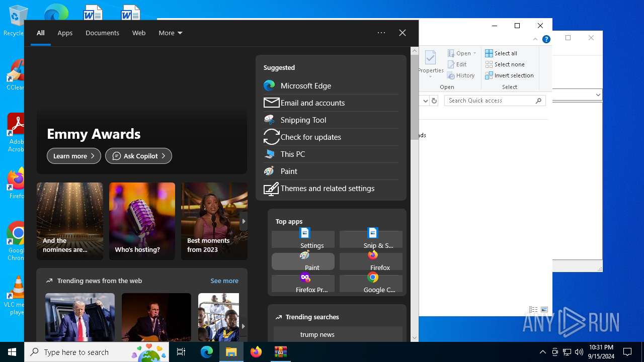Expand the Open dropdown in Explorer ribbon
The image size is (644, 362).
[x=474, y=53]
